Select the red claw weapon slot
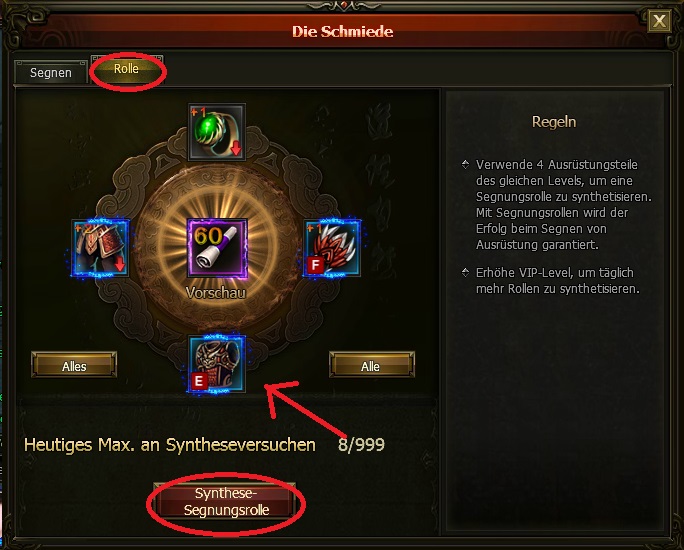 tap(332, 248)
